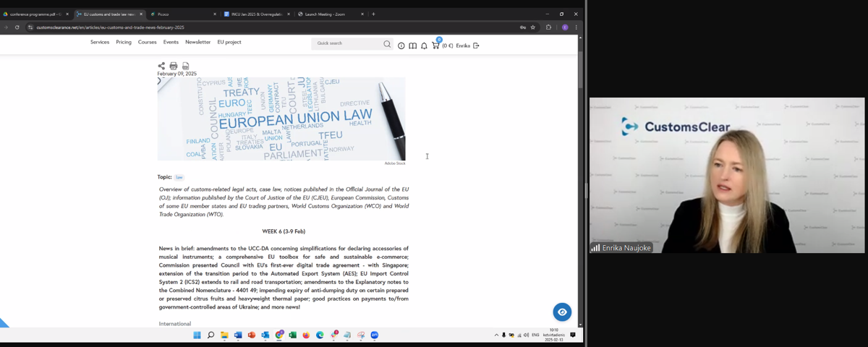Select the EU customs and trade law news tab
The image size is (868, 347).
click(x=109, y=14)
